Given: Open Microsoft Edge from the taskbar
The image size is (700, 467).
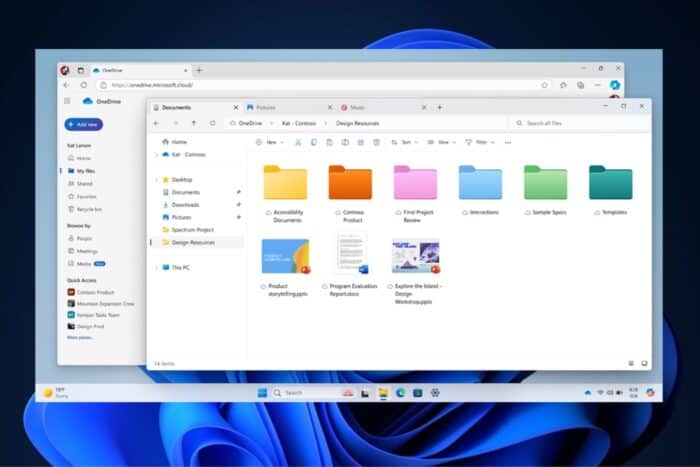Looking at the screenshot, I should [x=400, y=393].
